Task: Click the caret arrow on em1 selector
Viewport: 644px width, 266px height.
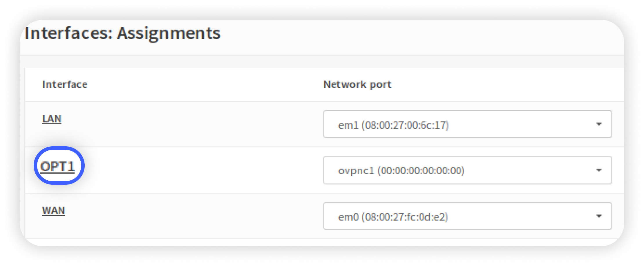Action: point(599,124)
